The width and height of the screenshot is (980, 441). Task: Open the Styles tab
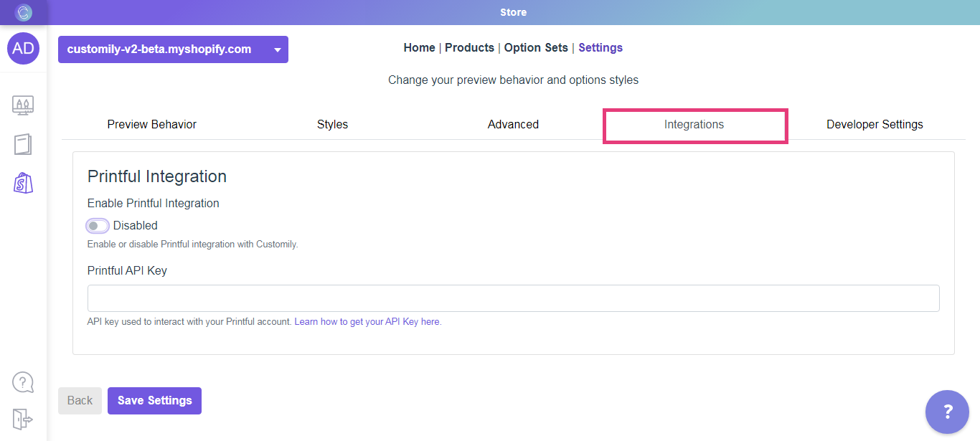pyautogui.click(x=332, y=124)
